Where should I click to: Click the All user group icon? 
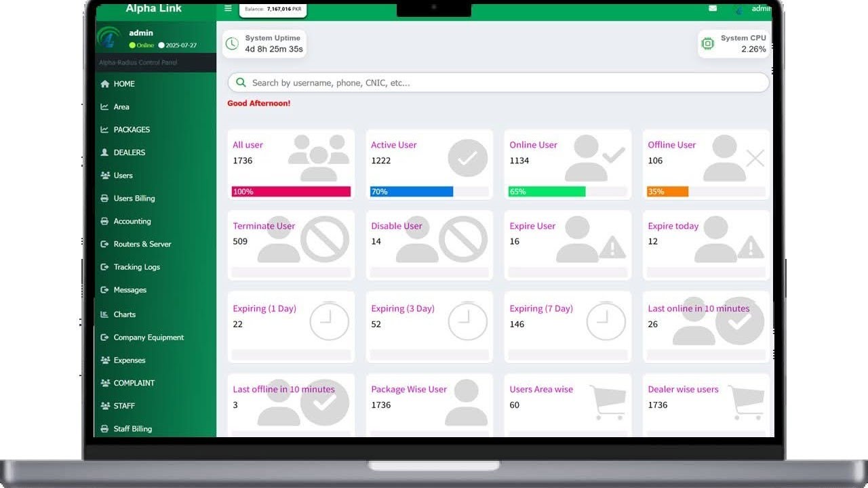(x=318, y=157)
